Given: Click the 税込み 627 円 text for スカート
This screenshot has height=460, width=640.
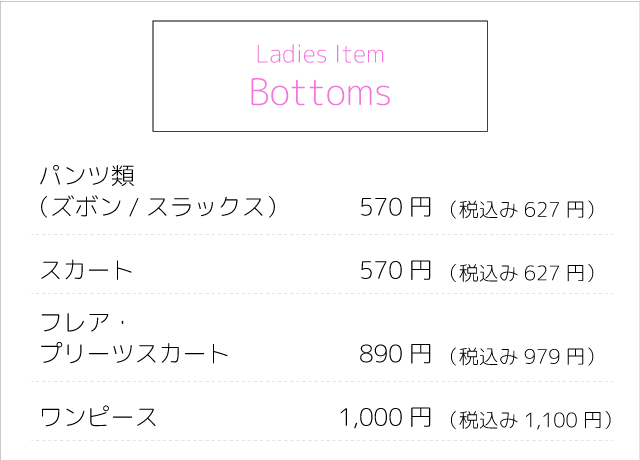Looking at the screenshot, I should click(523, 272).
